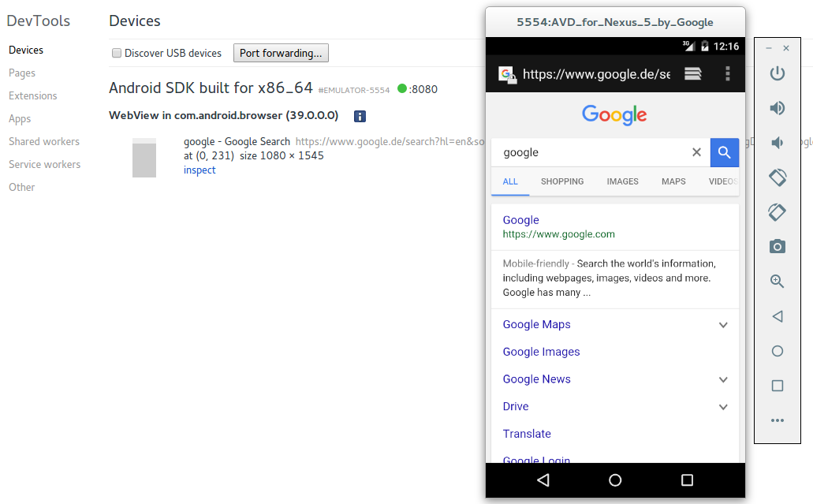
Task: Open Pages in DevTools sidebar
Action: [22, 73]
